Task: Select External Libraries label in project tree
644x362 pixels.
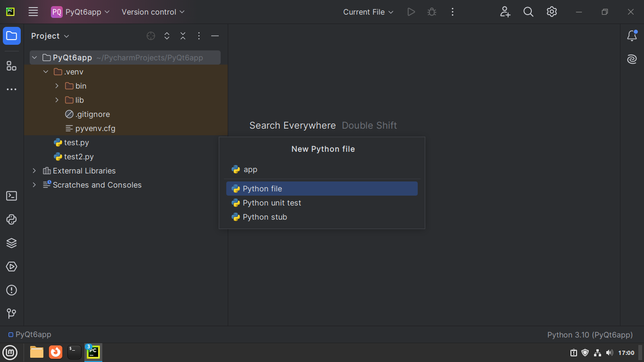Action: (84, 171)
